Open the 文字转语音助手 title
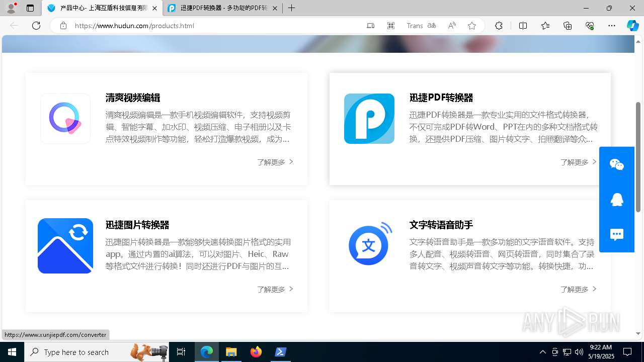This screenshot has width=644, height=362. [x=441, y=225]
